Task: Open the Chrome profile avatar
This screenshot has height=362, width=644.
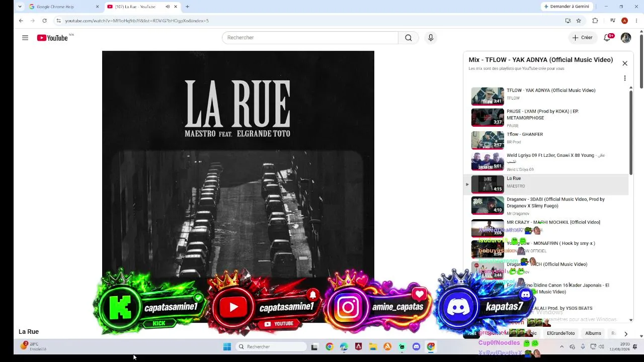Action: [624, 21]
